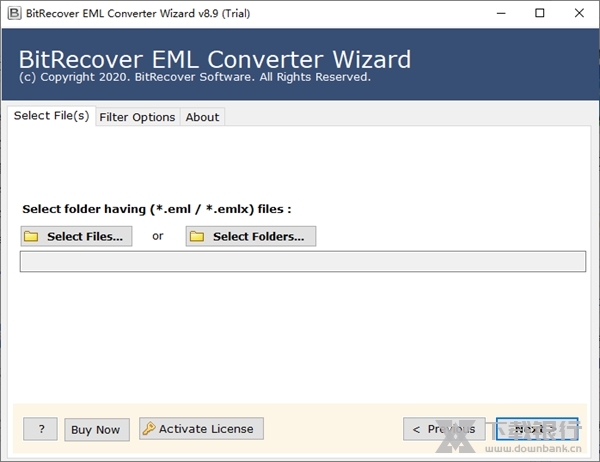The width and height of the screenshot is (600, 462).
Task: Switch to the Filter Options tab
Action: pos(137,117)
